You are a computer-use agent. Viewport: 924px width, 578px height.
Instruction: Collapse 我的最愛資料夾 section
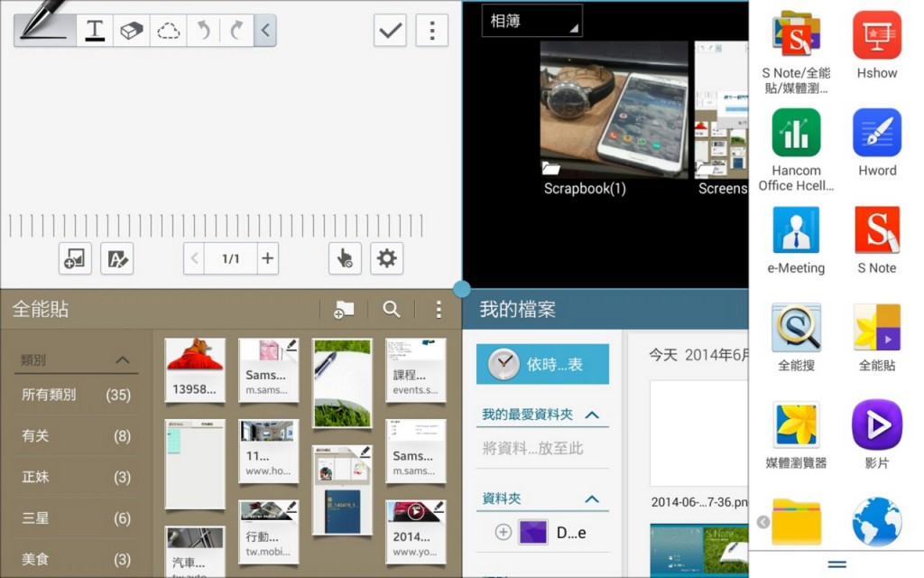coord(592,415)
